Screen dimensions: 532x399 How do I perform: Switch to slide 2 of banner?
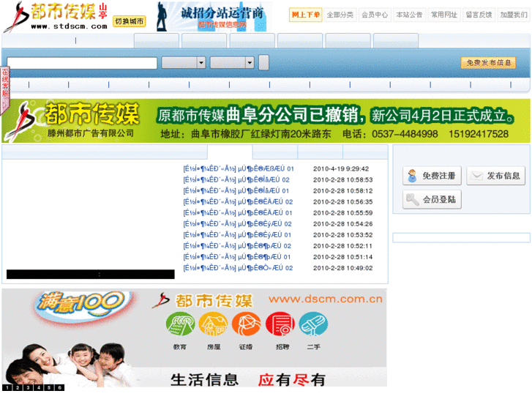[x=18, y=387]
